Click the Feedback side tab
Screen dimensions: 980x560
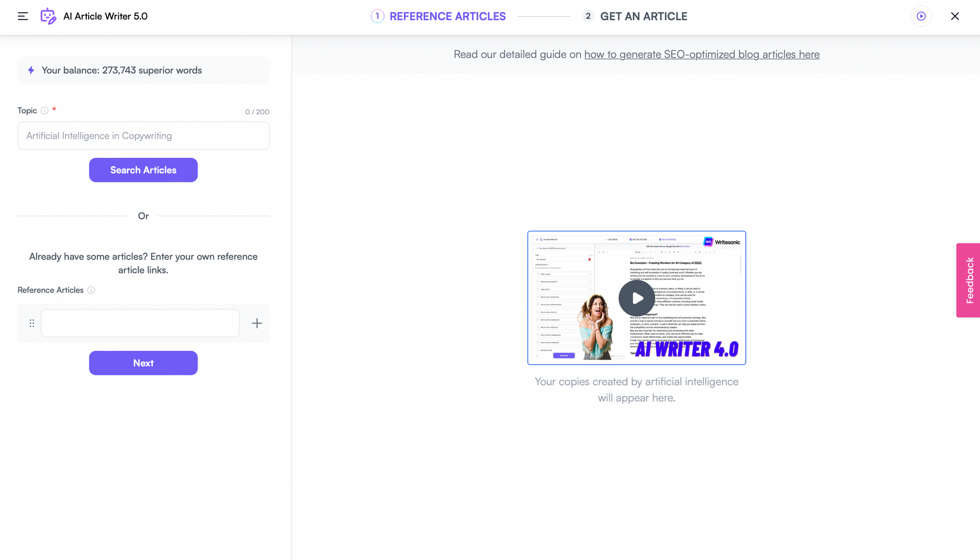pyautogui.click(x=969, y=281)
